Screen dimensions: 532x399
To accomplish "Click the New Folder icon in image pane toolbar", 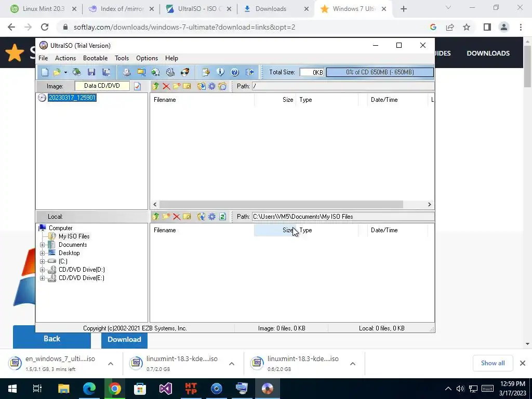I will (177, 86).
